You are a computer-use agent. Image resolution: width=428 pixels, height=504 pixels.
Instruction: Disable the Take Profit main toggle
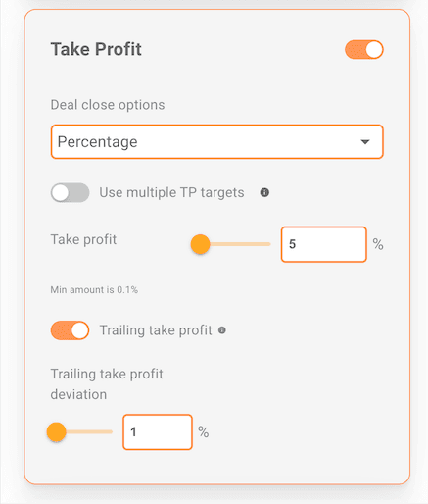[364, 50]
